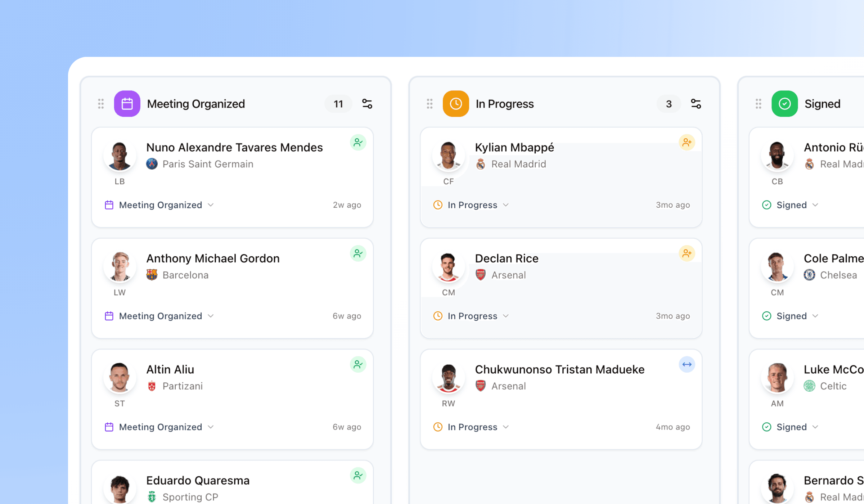This screenshot has width=864, height=504.
Task: Click the green user-check badge on Eduardo Quaresma card
Action: click(358, 476)
